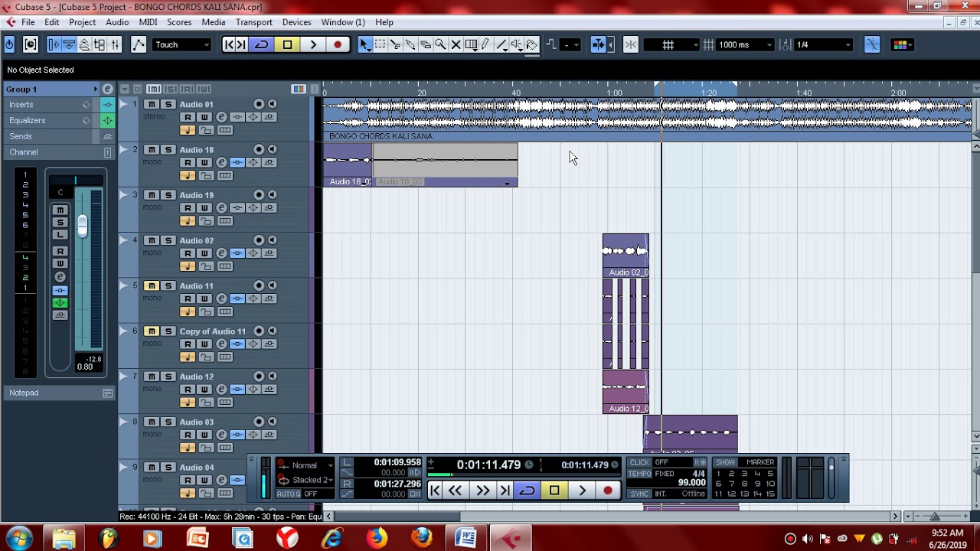Open the Devices menu
980x551 pixels.
pyautogui.click(x=296, y=22)
